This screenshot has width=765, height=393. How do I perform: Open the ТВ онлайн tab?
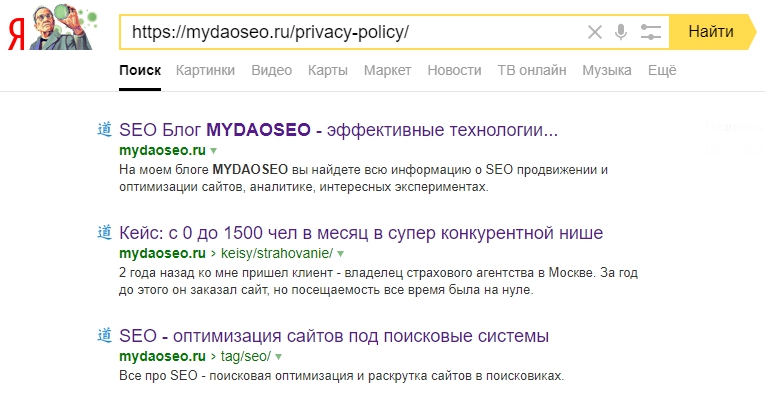(x=532, y=70)
